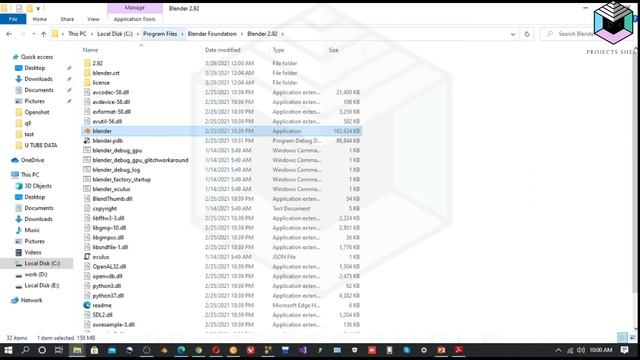Expand chevron after Program Files breadcrumb

point(182,34)
